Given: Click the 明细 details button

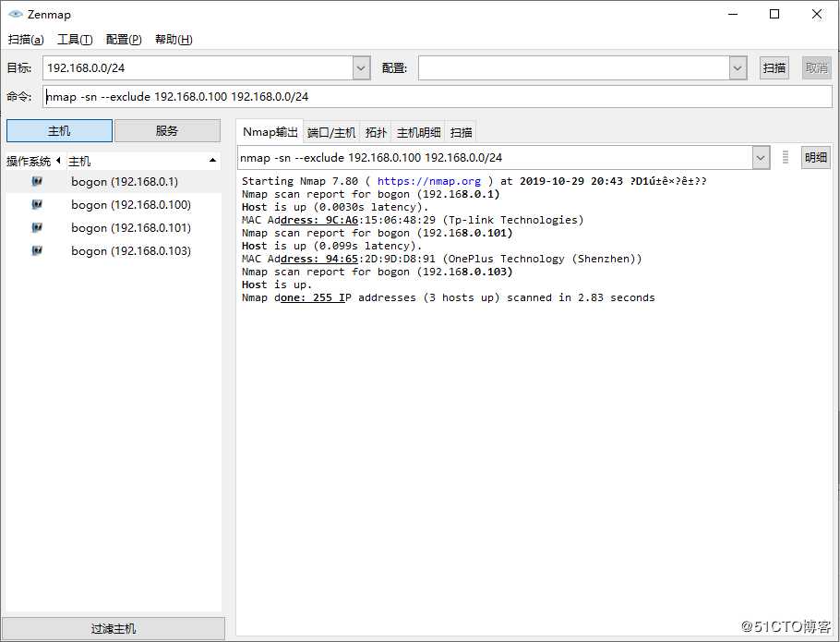Looking at the screenshot, I should [x=815, y=158].
